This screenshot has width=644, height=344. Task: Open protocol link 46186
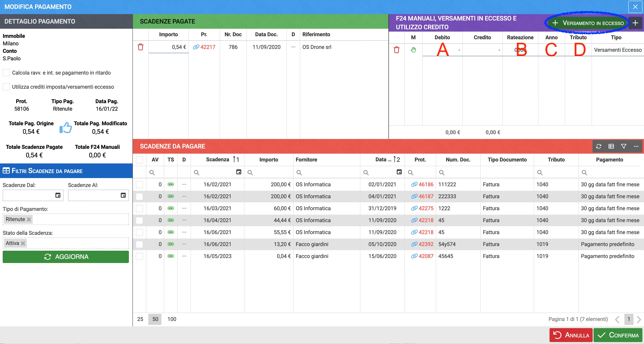pos(426,184)
